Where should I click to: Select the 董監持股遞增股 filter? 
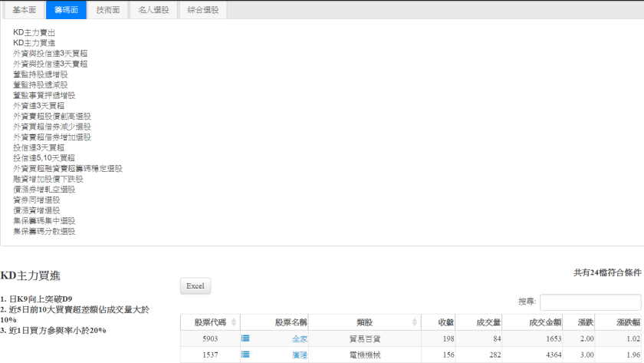coord(40,74)
